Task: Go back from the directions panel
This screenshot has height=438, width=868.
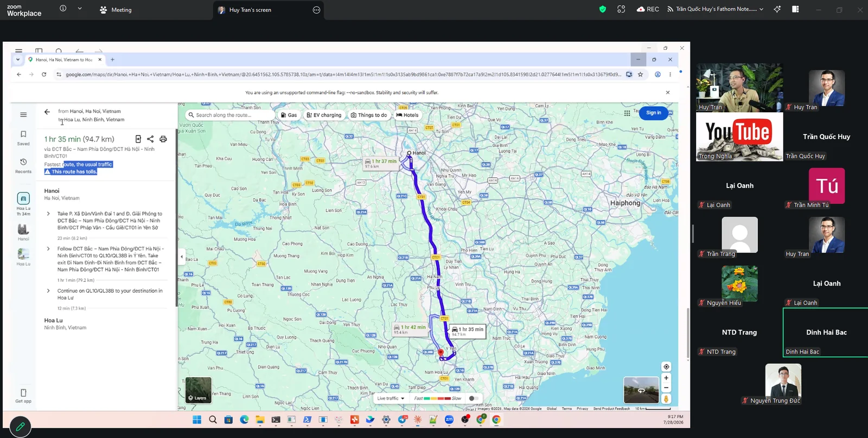Action: point(47,112)
